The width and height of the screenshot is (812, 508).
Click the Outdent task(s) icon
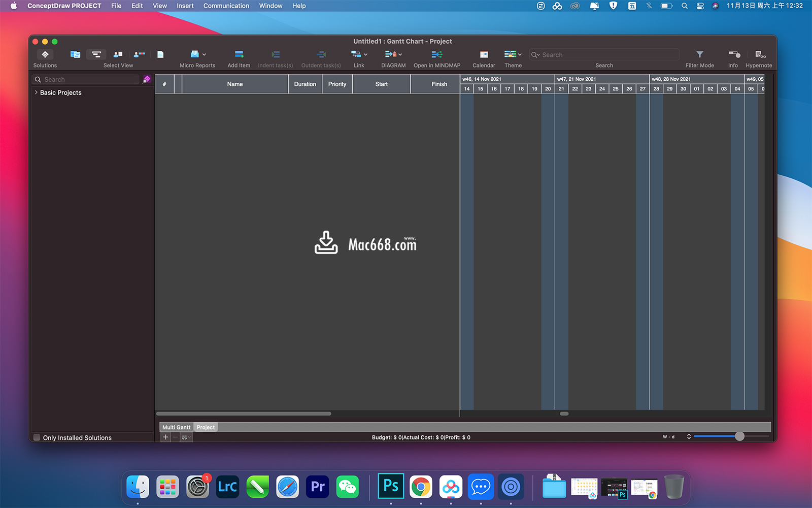(x=321, y=54)
